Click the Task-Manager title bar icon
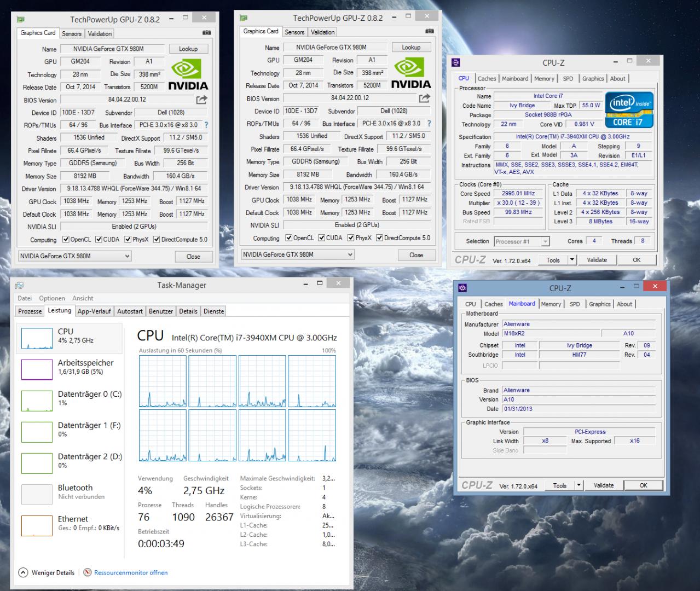This screenshot has width=700, height=591. (20, 285)
